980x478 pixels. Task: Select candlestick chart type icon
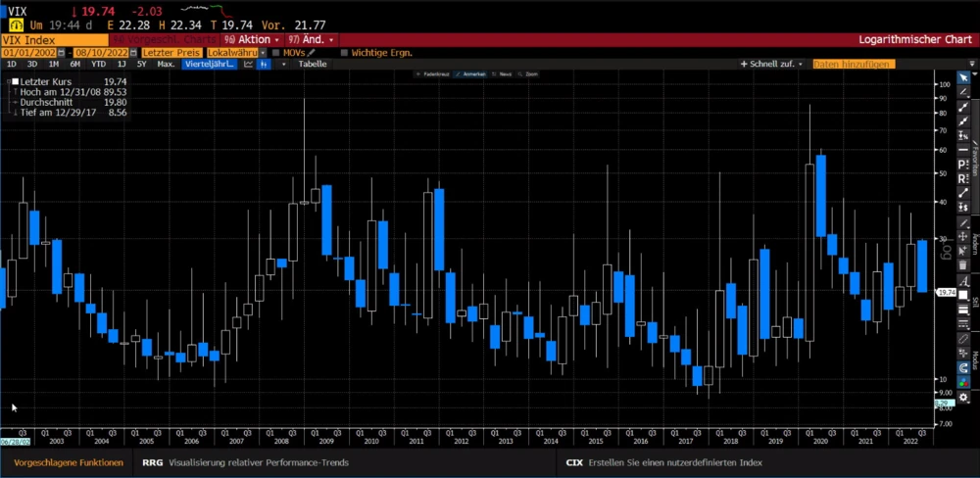pos(265,64)
